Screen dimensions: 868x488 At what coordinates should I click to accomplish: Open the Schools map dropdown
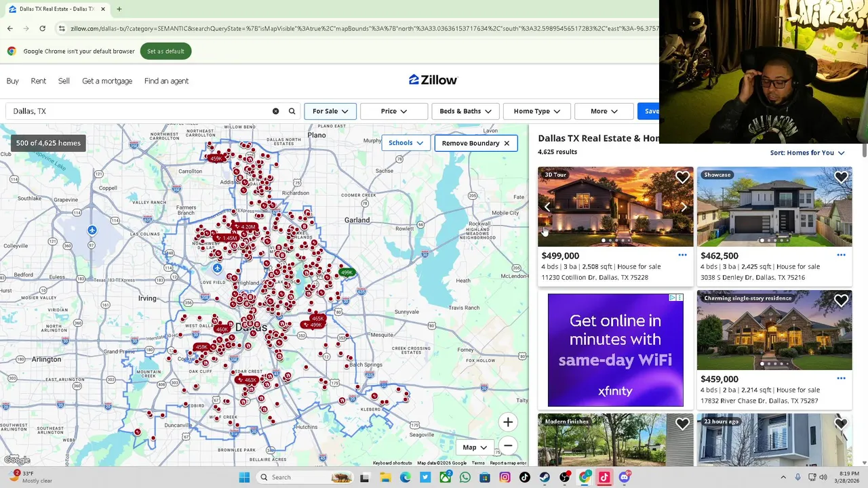click(x=406, y=143)
